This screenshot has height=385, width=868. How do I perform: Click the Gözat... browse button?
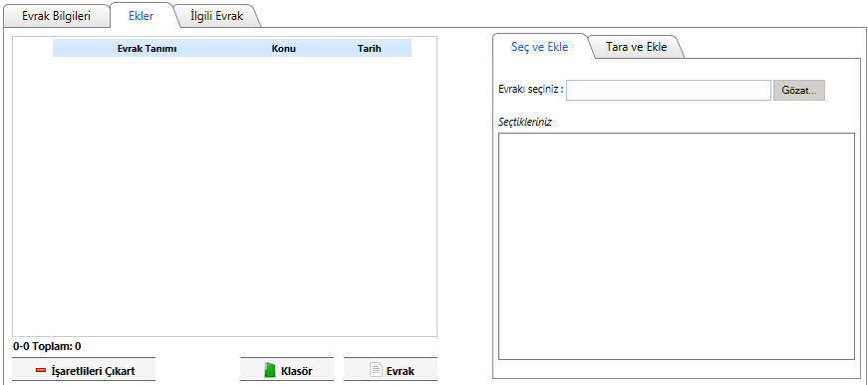point(799,91)
